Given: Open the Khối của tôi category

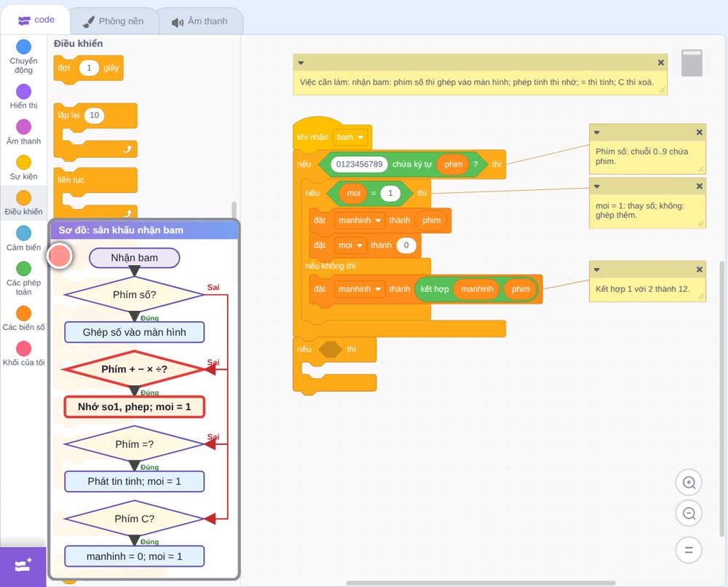Looking at the screenshot, I should point(23,354).
